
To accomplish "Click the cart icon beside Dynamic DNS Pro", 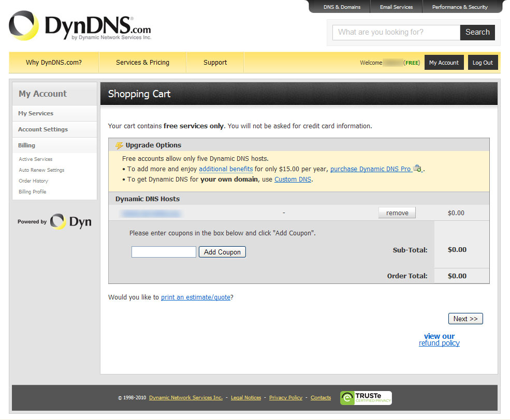I will click(x=417, y=168).
